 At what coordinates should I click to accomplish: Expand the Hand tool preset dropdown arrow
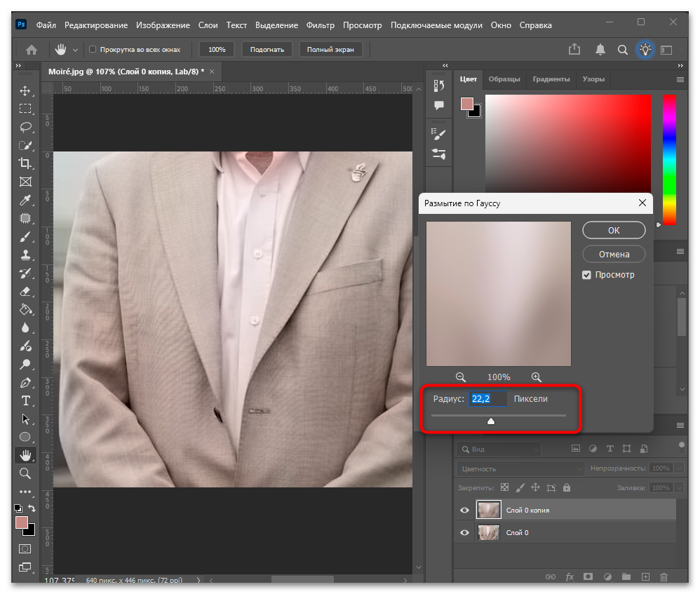point(76,50)
